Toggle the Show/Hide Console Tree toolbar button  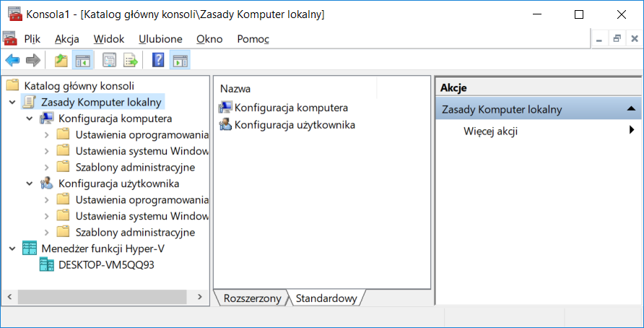point(83,61)
